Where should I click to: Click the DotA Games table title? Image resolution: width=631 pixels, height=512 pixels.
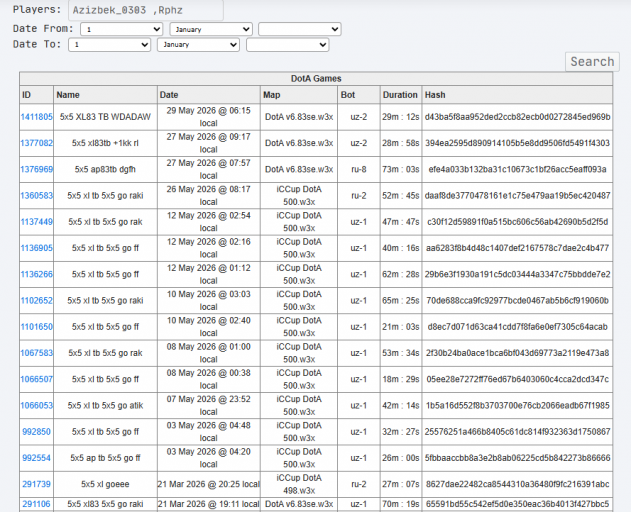(x=316, y=78)
